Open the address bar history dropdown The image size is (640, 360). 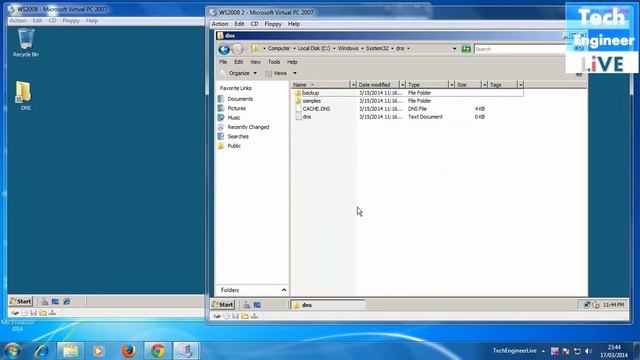coord(454,49)
